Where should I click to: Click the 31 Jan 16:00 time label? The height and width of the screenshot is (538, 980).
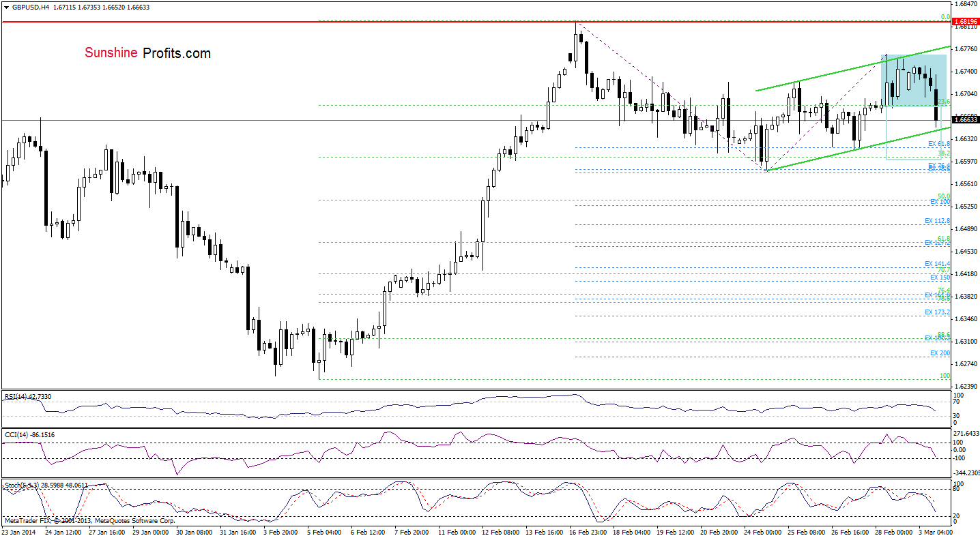[240, 532]
